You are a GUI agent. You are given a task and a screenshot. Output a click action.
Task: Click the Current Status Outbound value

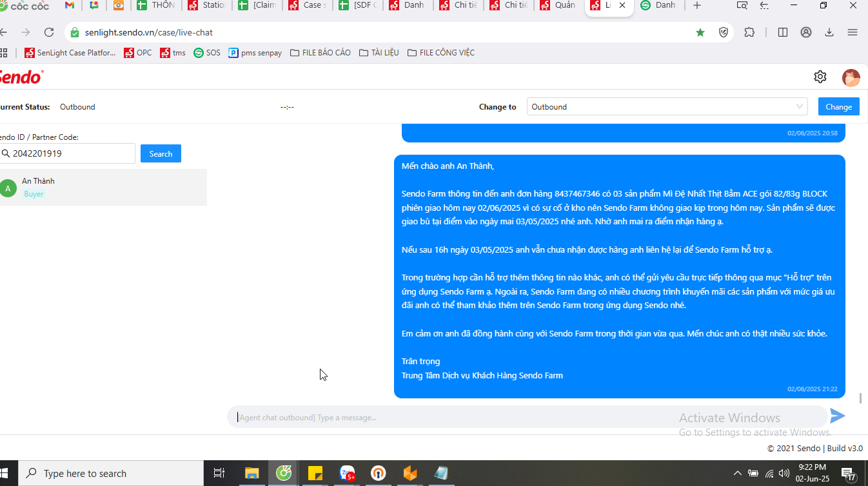[x=77, y=107]
